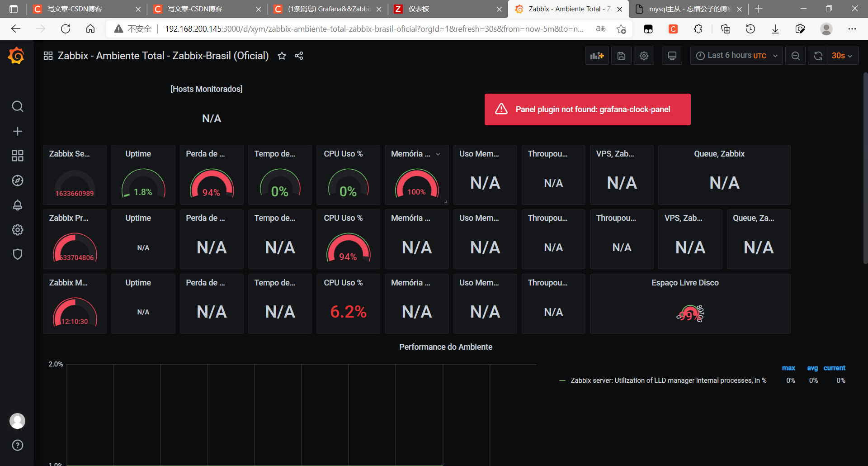
Task: Open the Dashboards grid icon in sidebar
Action: pyautogui.click(x=17, y=155)
